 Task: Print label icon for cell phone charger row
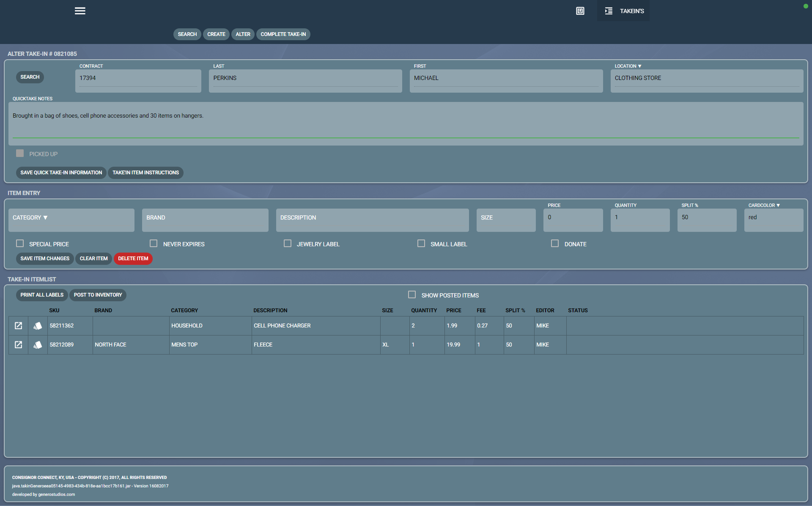[38, 325]
